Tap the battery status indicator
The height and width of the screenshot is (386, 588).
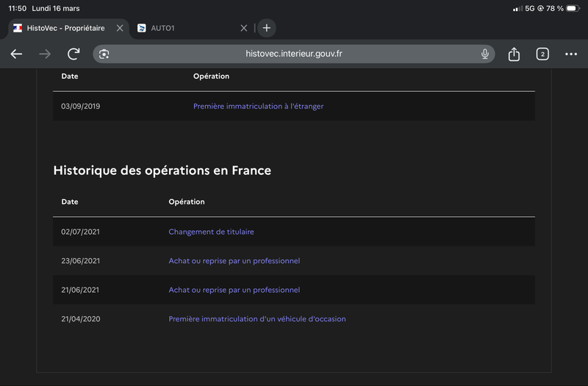pos(571,8)
